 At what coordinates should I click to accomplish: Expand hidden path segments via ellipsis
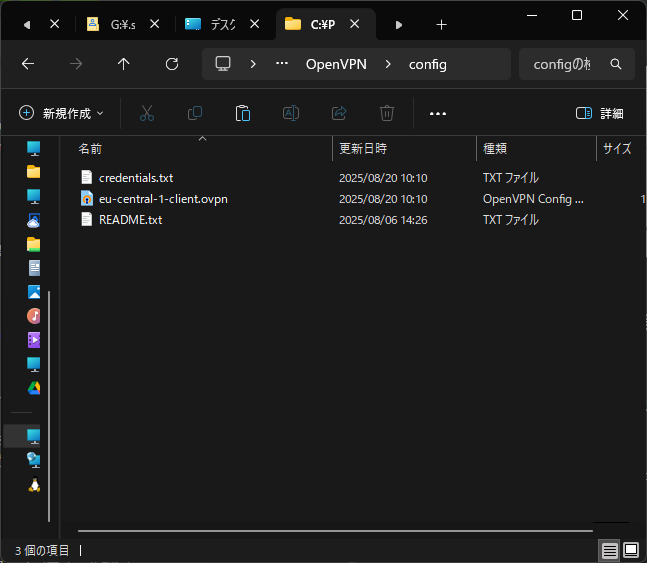(x=282, y=64)
